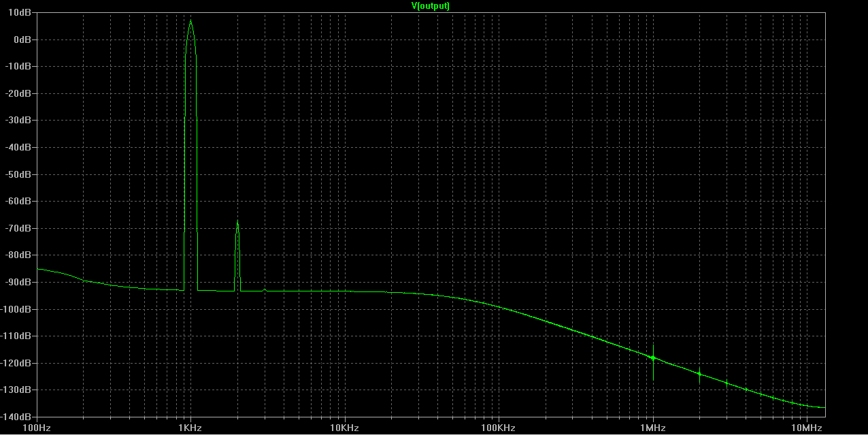Viewport: 868px width, 444px height.
Task: Click the -10dB axis label
Action: [20, 67]
